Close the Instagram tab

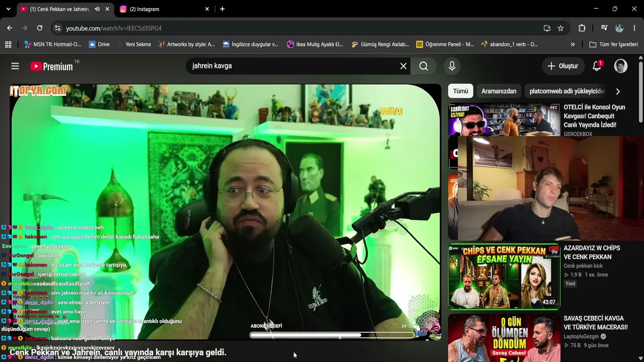(x=207, y=9)
